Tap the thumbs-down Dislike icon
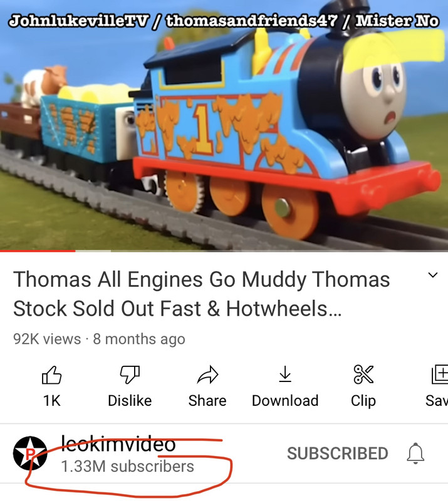Screen dimensions: 448x501 pyautogui.click(x=130, y=374)
